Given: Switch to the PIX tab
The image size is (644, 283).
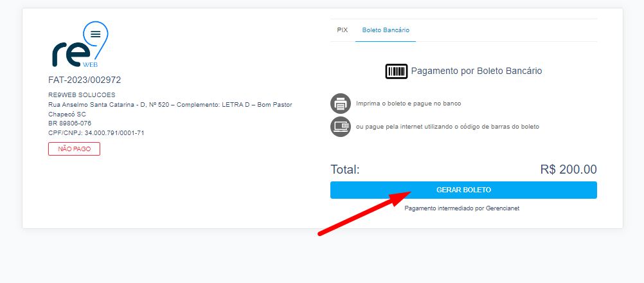Looking at the screenshot, I should 343,30.
